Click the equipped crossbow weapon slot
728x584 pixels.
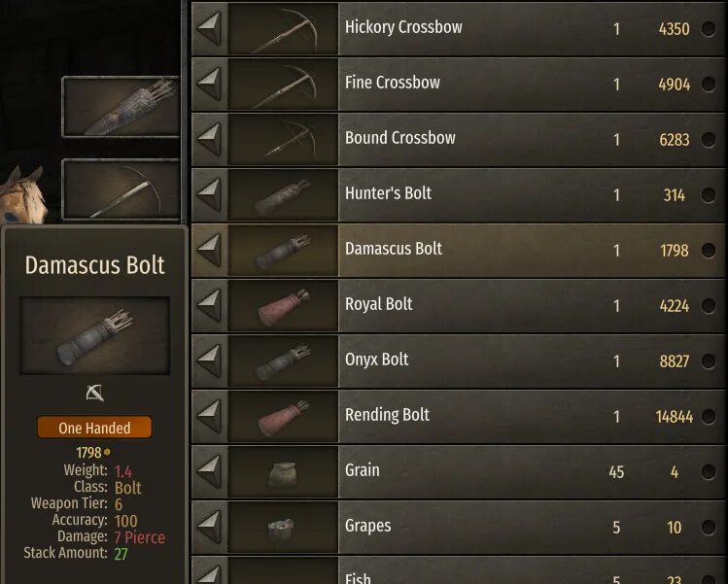pyautogui.click(x=121, y=189)
